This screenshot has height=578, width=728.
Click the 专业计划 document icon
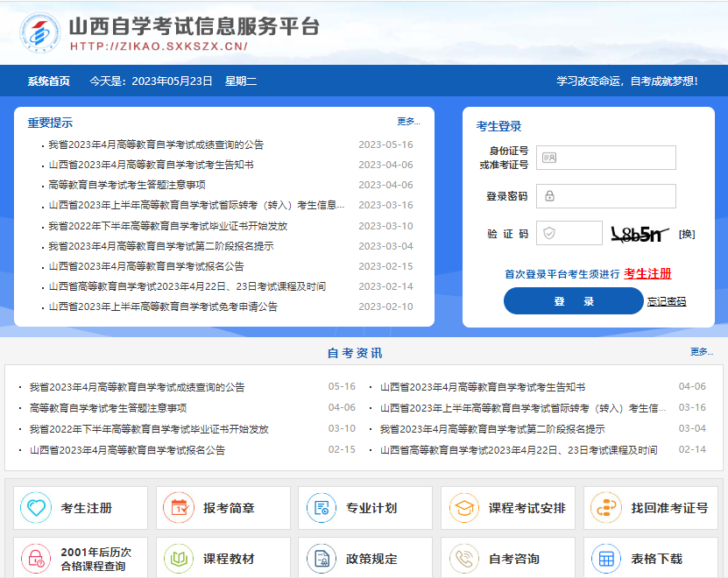click(x=322, y=508)
